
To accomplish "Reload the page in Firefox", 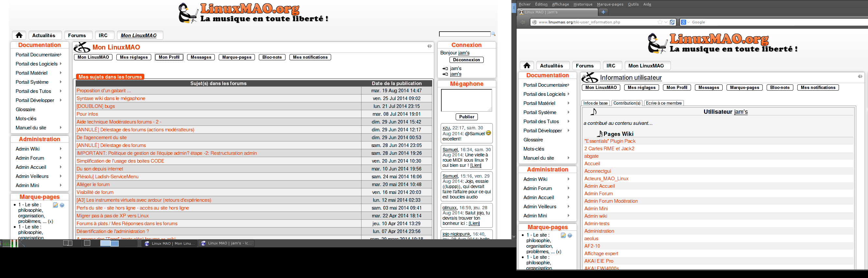I will point(672,22).
